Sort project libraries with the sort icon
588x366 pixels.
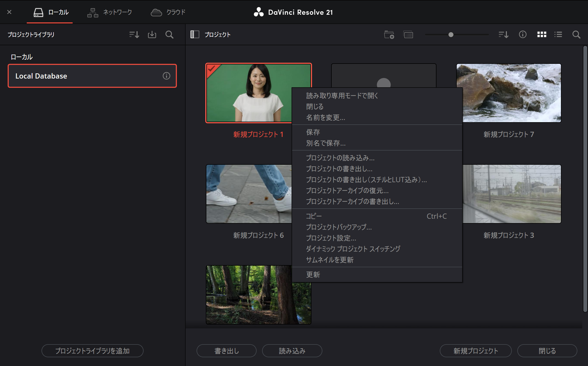[x=134, y=35]
